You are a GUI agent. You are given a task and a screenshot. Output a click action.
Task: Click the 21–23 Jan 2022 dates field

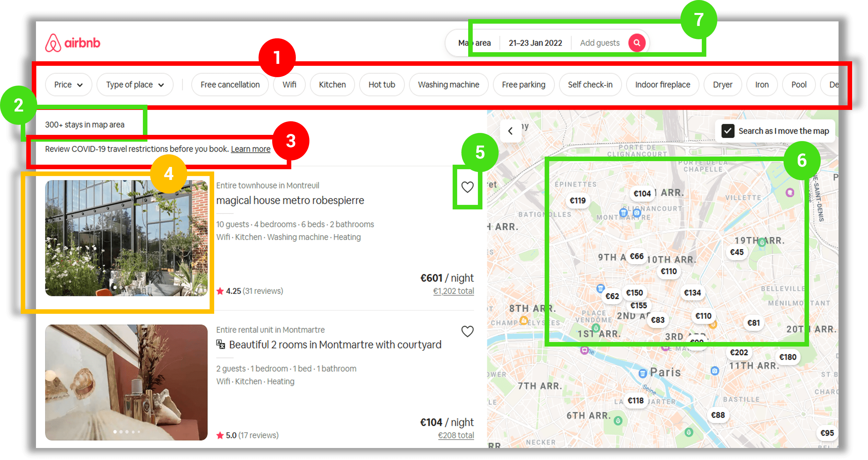(536, 43)
